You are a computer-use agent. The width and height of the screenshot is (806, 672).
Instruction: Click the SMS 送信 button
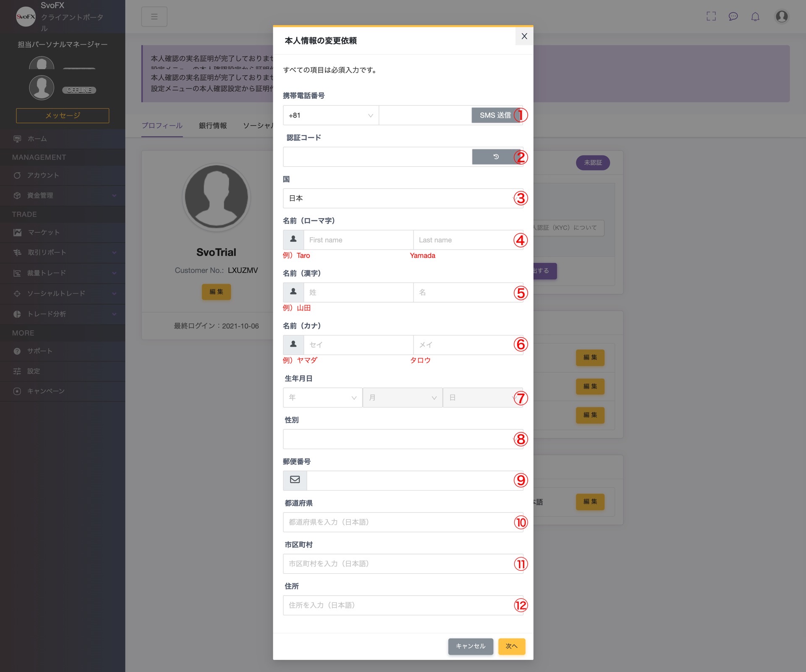pos(495,115)
